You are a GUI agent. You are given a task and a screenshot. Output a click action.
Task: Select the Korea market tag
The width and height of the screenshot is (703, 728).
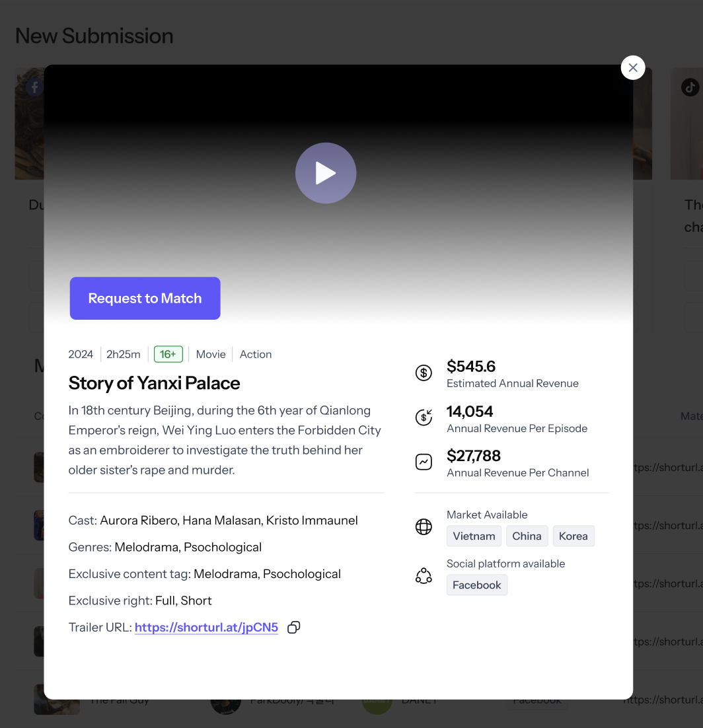click(573, 536)
